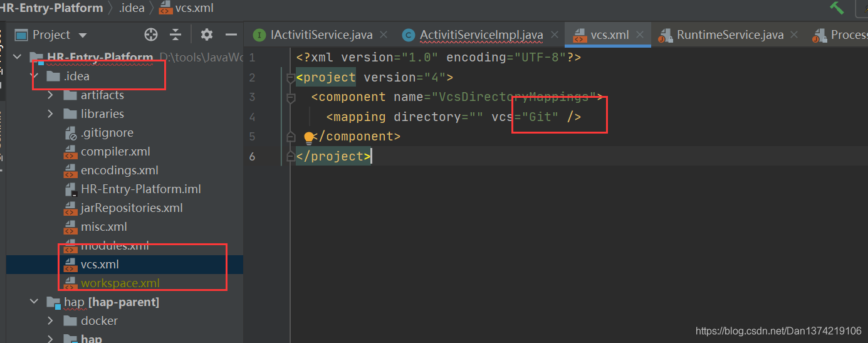Open Project panel settings gear
The image size is (868, 343).
coord(207,34)
